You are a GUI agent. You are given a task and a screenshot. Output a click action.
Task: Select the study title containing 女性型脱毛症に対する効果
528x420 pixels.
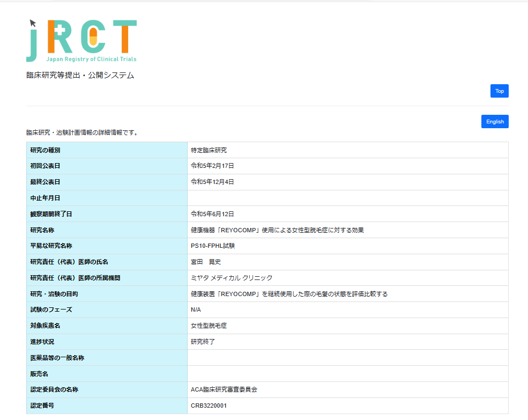(x=277, y=230)
